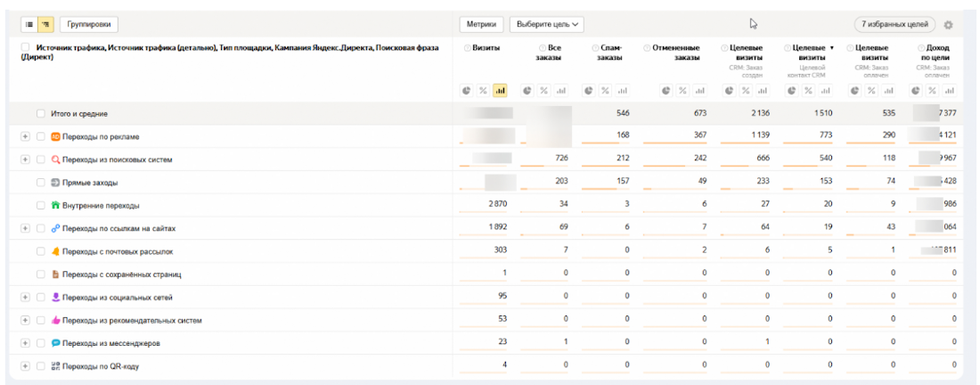Select the Переходы по рекламе checkbox
This screenshot has width=980, height=385.
tap(41, 136)
